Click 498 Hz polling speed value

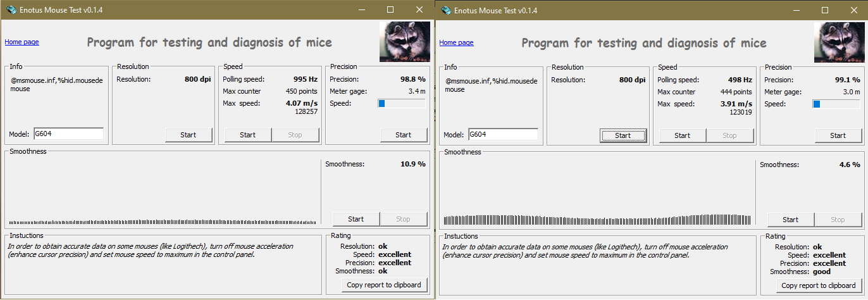coord(740,80)
